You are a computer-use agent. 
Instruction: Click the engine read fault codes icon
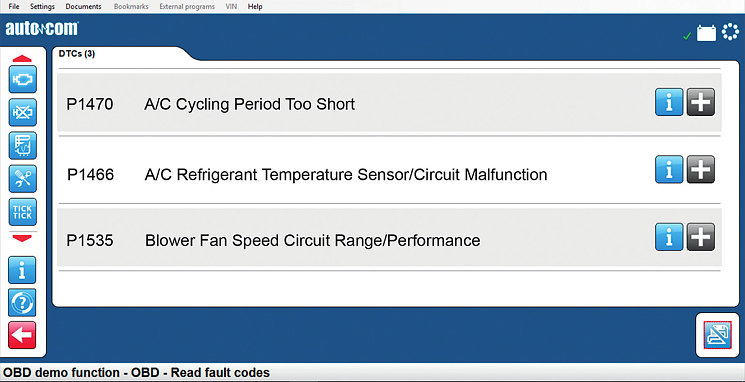tap(22, 79)
